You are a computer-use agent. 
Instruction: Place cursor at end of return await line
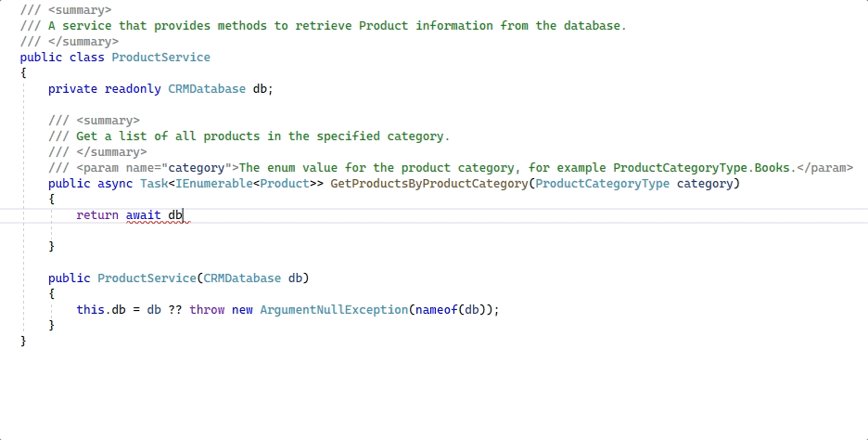[x=184, y=215]
